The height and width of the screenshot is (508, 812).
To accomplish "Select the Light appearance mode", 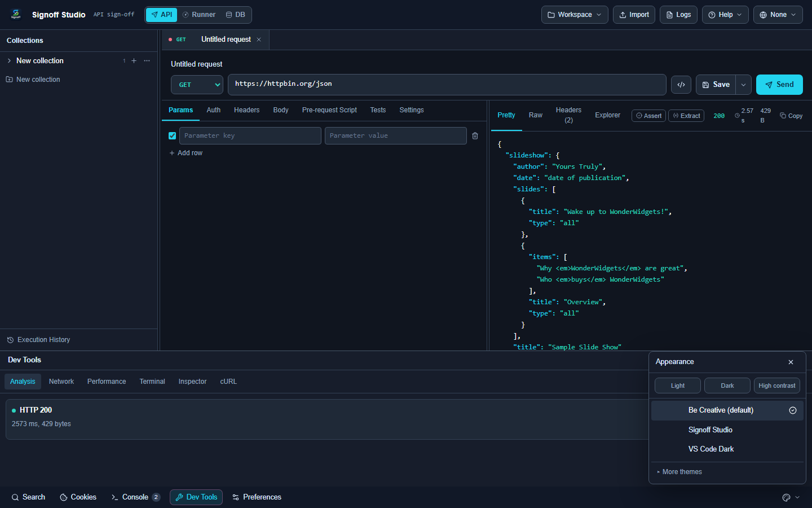I will [x=678, y=386].
